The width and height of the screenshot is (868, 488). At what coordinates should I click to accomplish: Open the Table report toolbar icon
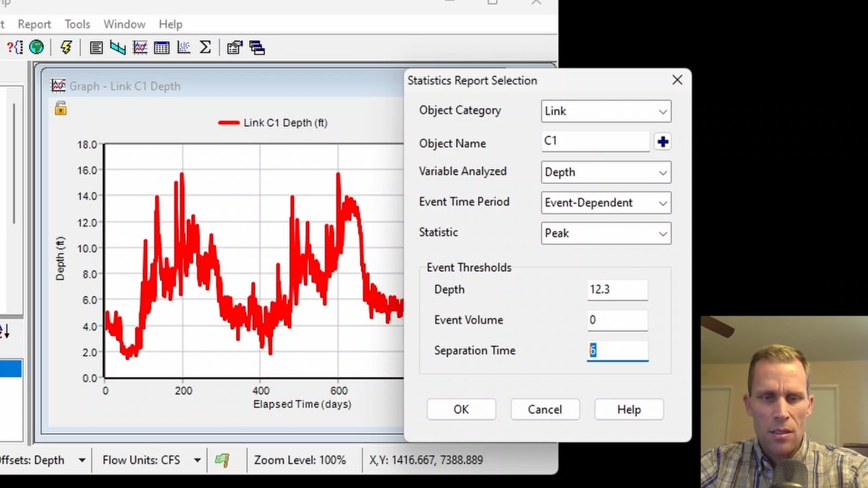(161, 48)
